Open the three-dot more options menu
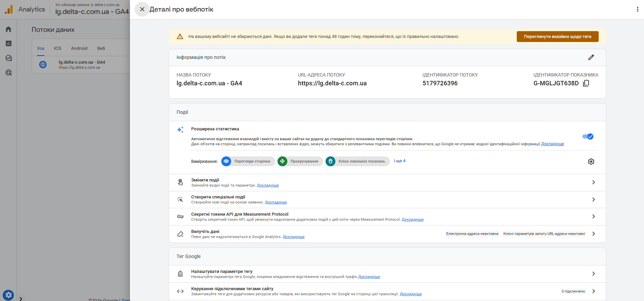The image size is (644, 301). [637, 9]
